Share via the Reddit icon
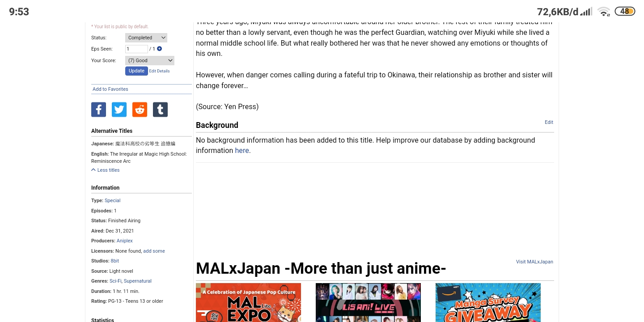Screen dimensions: 644x322 coord(140,110)
